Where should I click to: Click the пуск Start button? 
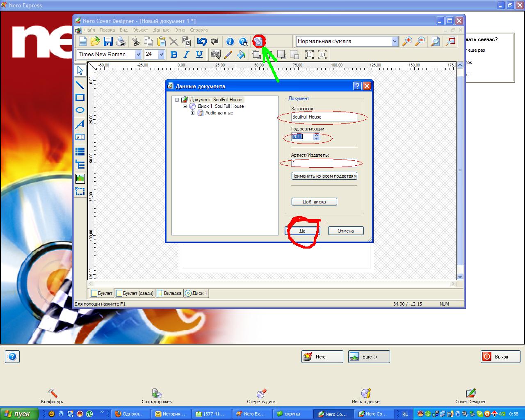click(19, 414)
